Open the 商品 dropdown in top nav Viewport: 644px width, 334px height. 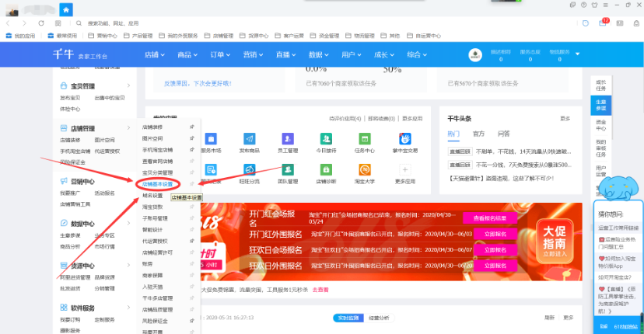click(x=187, y=54)
